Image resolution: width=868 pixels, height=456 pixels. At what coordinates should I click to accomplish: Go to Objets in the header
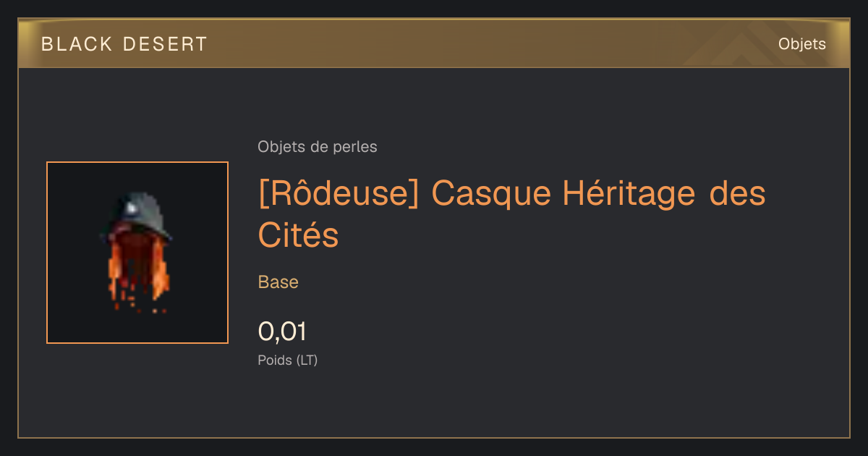point(802,44)
